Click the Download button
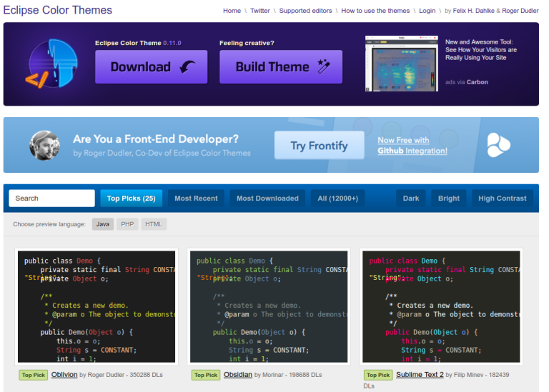 click(x=152, y=67)
